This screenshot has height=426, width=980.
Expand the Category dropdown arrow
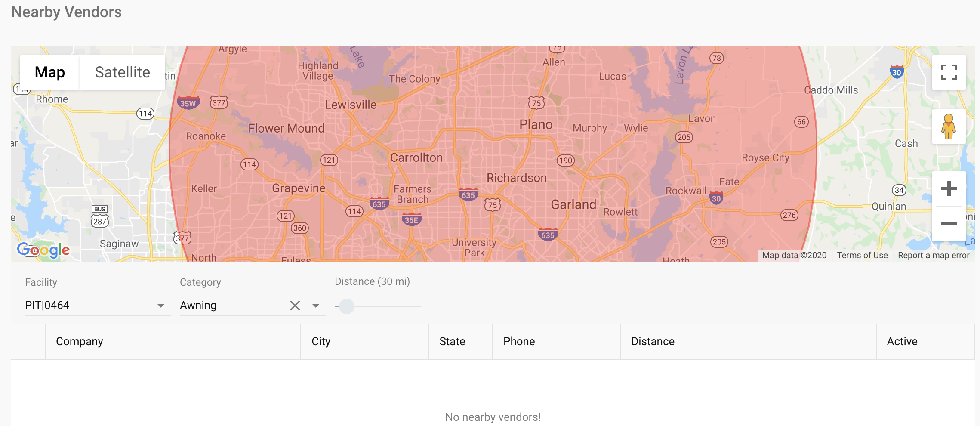point(316,306)
